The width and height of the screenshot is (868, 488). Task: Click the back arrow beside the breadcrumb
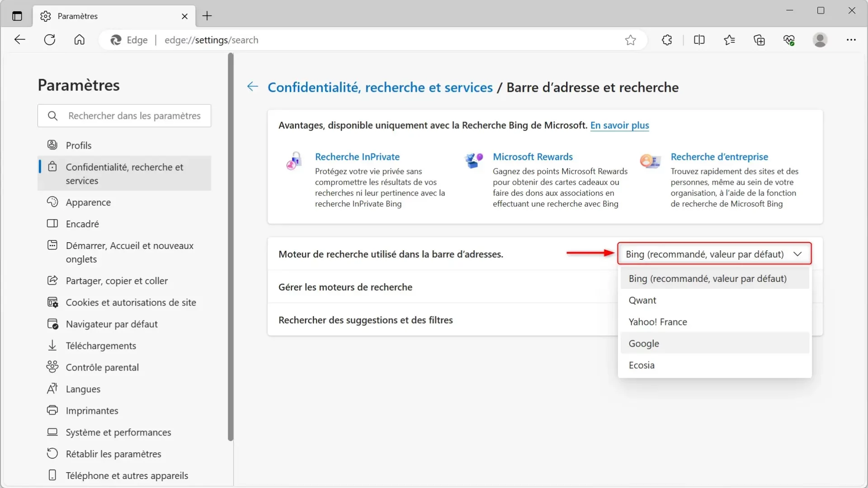pyautogui.click(x=253, y=87)
